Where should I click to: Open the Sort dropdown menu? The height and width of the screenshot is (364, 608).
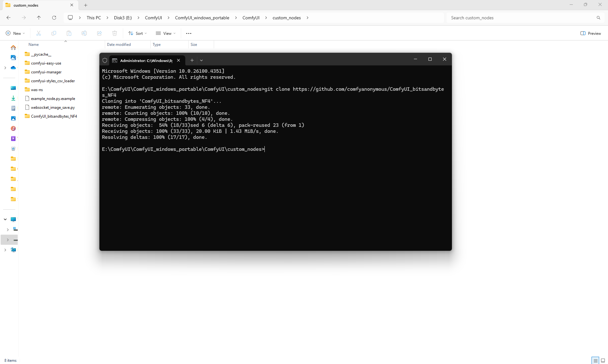(x=137, y=33)
